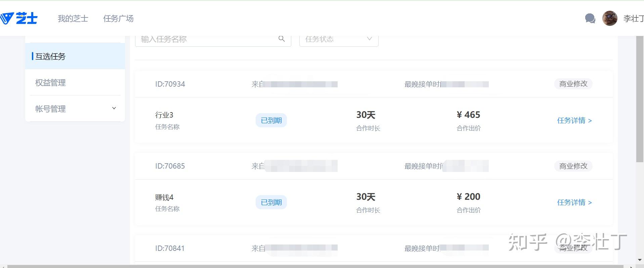Click 商业修改 tag on ID:70934
644x268 pixels.
coord(573,84)
